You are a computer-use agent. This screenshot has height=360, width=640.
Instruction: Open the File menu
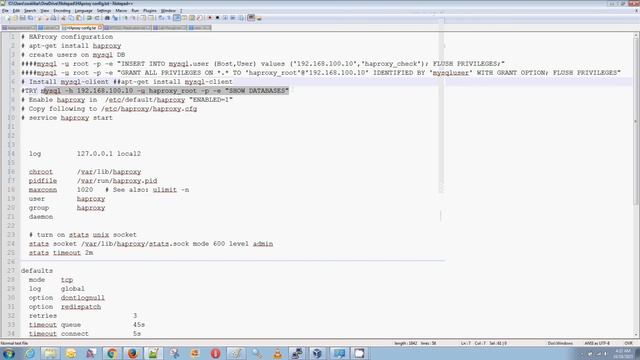(x=5, y=11)
